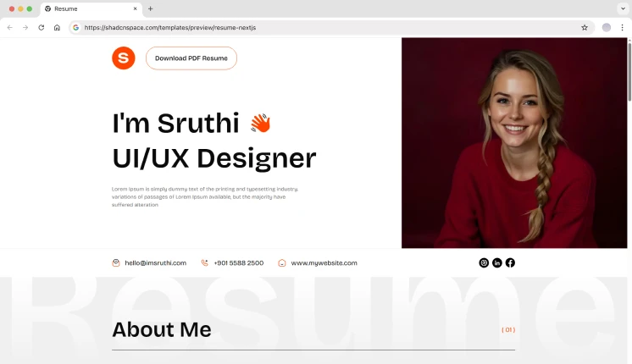The image size is (632, 364).
Task: Expand the tab search dropdown
Action: tap(623, 8)
